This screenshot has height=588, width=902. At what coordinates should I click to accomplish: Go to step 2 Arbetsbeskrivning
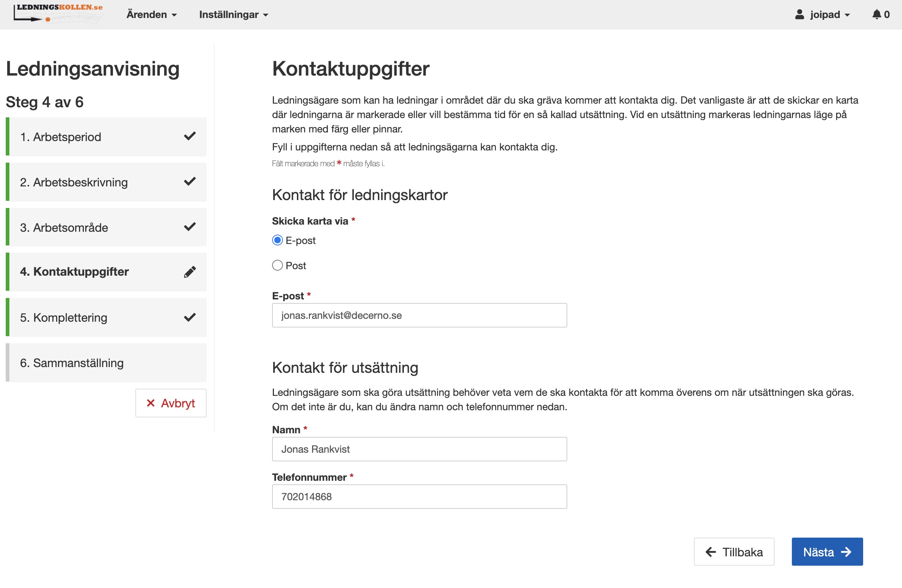(106, 182)
